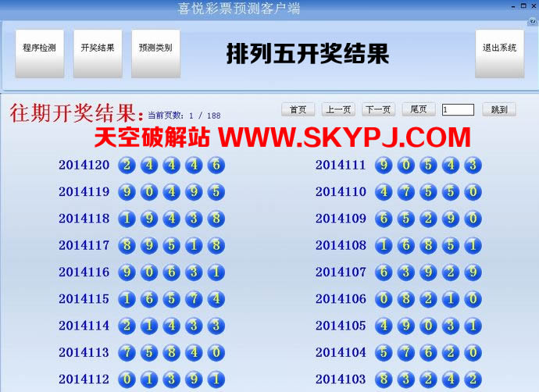This screenshot has width=539, height=392.
Task: Click the WWW.SKYPJ.COM watermark text
Action: [x=344, y=138]
